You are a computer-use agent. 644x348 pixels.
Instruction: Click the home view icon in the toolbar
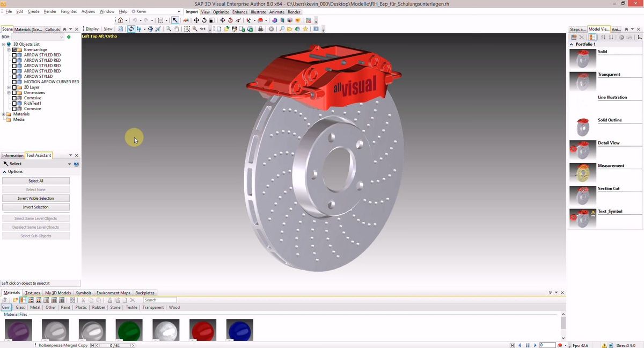click(120, 20)
